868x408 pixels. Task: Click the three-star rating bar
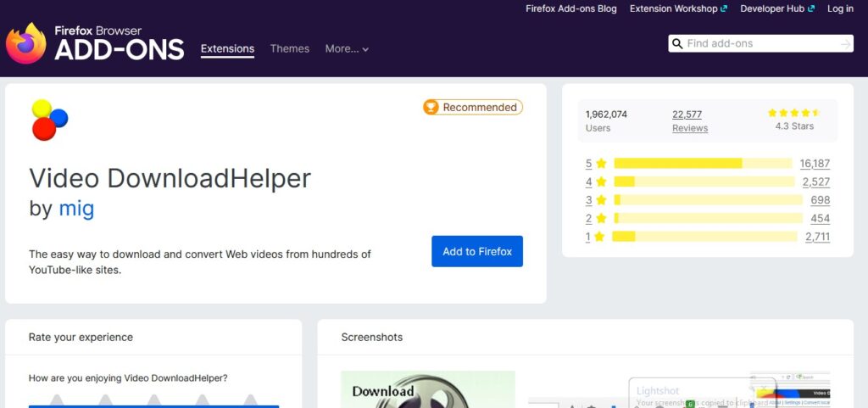pyautogui.click(x=709, y=200)
